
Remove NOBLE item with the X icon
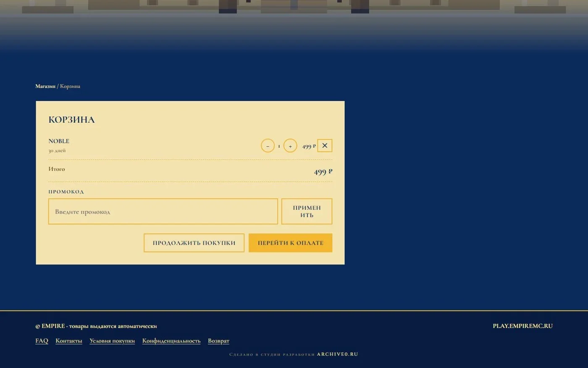coord(325,146)
